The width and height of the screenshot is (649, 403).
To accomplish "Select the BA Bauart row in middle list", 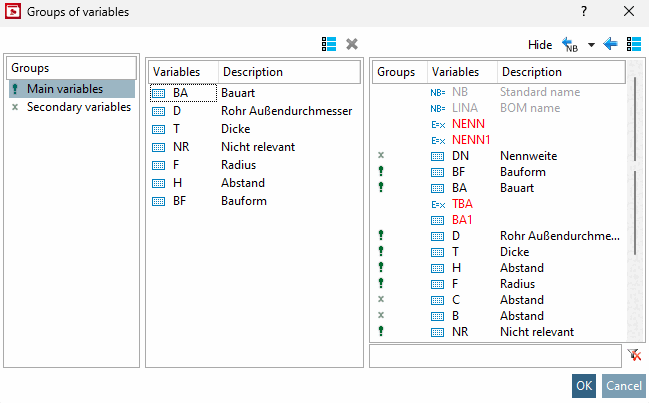I will click(x=254, y=93).
